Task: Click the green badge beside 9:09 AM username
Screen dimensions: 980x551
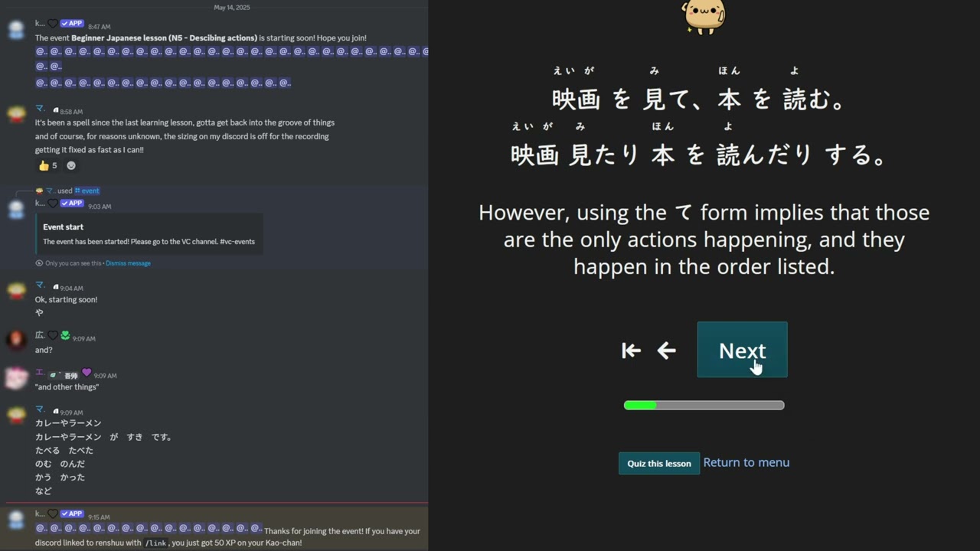Action: click(66, 335)
